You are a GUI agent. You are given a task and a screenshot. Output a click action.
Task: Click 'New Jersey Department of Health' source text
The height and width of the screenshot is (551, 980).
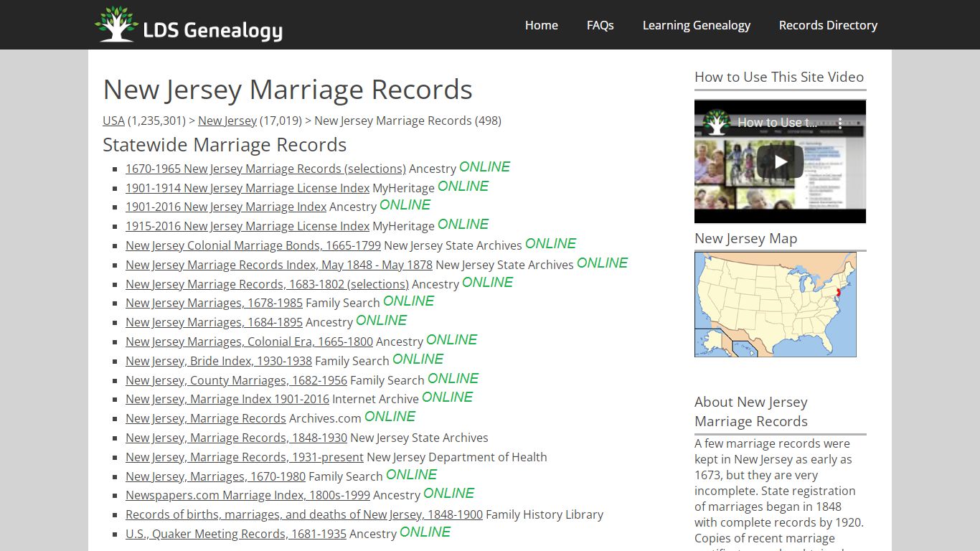pos(457,457)
